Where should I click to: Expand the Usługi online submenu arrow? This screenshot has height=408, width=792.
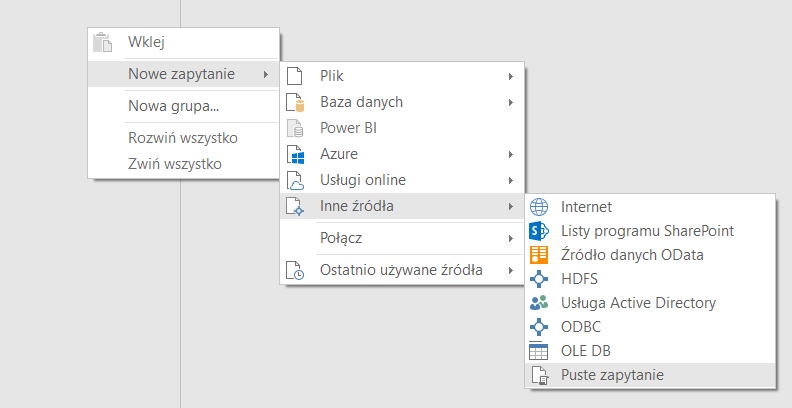510,180
